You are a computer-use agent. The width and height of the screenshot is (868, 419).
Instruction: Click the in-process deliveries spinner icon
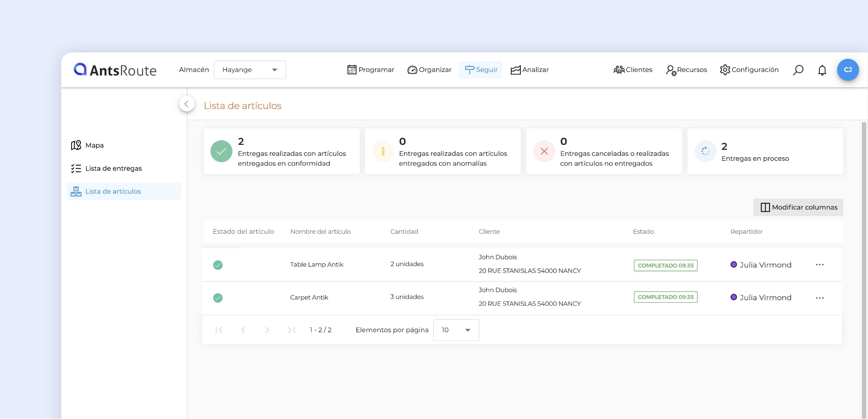pyautogui.click(x=705, y=151)
